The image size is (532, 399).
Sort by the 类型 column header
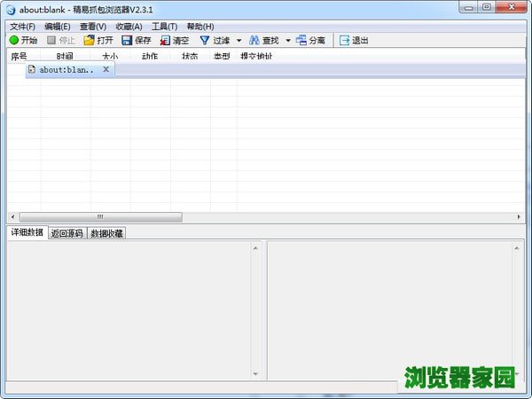223,56
